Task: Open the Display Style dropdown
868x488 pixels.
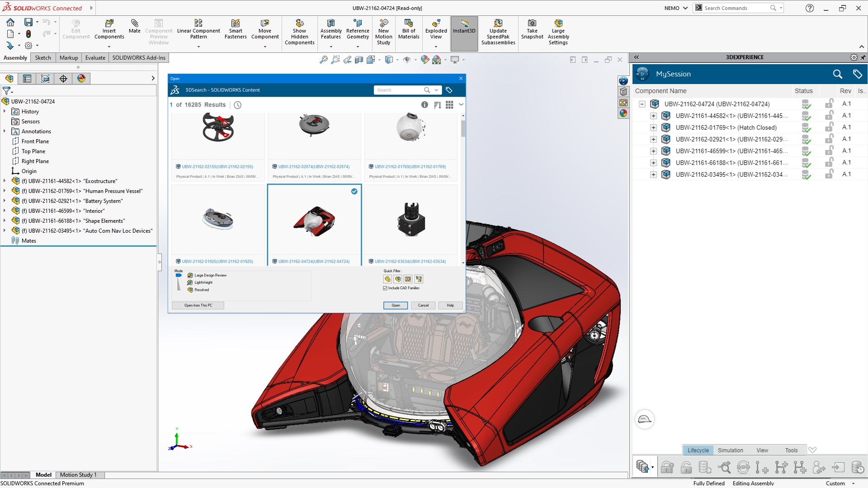Action: click(x=397, y=59)
